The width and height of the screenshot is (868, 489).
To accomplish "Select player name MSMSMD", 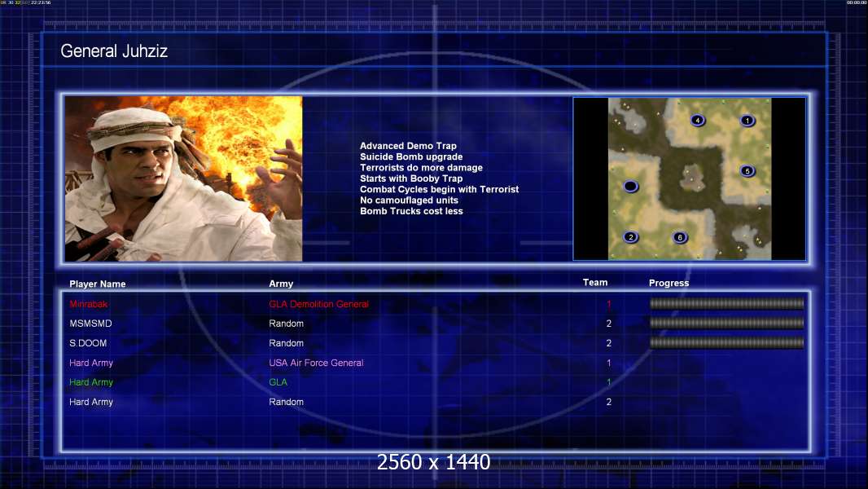I will pos(90,324).
